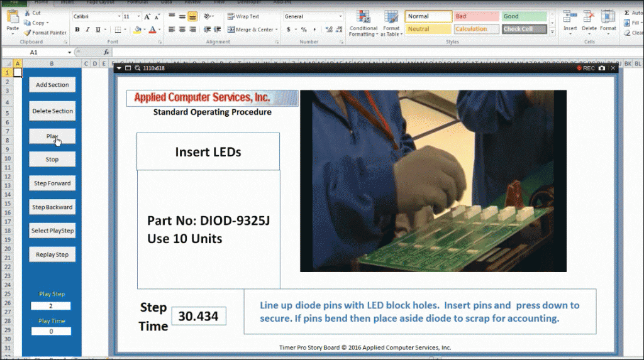Open the Name Box dropdown arrow
Screen dimensions: 644x360
(x=69, y=52)
